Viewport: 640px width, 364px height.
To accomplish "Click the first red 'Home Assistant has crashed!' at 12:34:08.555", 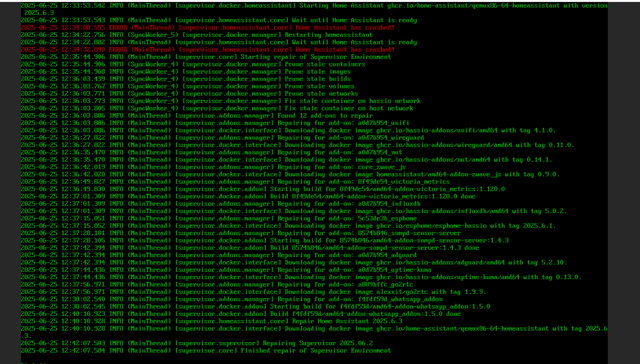I will [345, 28].
